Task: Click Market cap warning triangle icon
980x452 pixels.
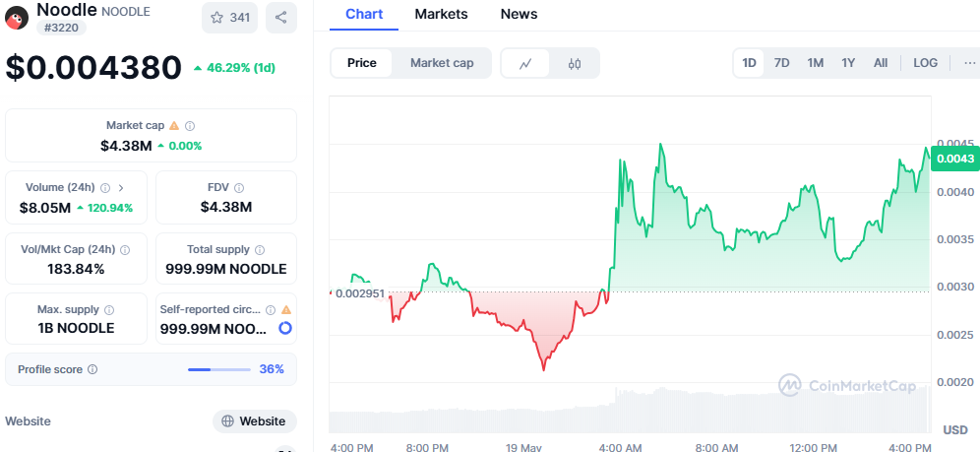Action: pos(174,126)
